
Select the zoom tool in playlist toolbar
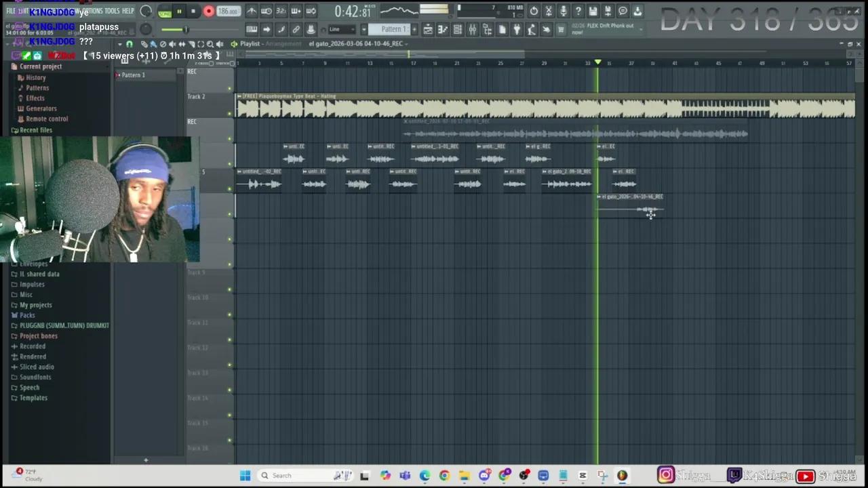[x=210, y=43]
